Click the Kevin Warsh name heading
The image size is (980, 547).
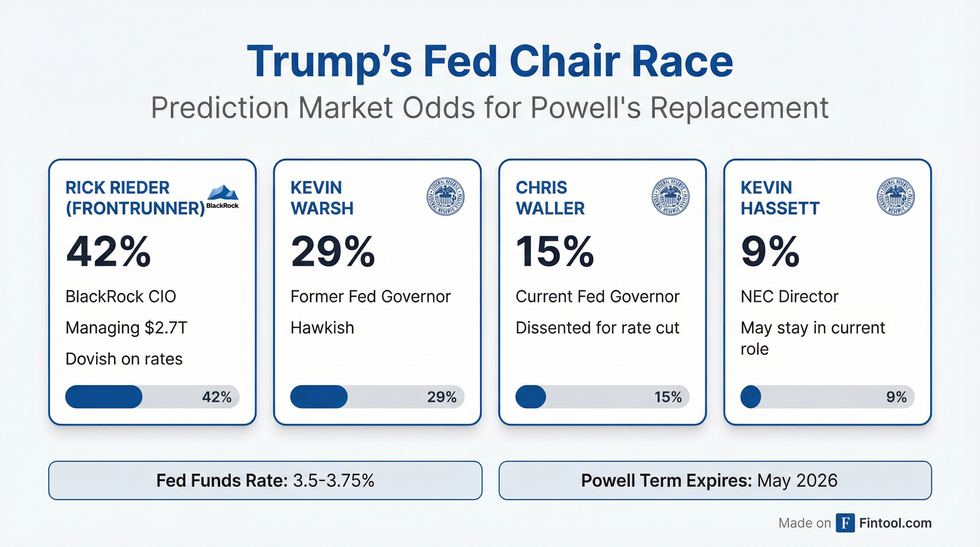(x=322, y=198)
